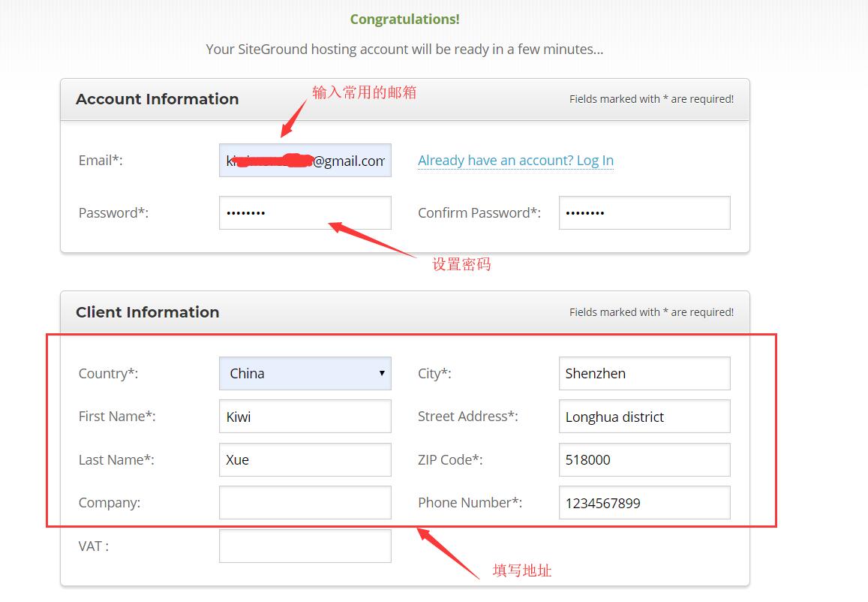868x602 pixels.
Task: Click the City field containing Shenzhen
Action: (x=644, y=373)
